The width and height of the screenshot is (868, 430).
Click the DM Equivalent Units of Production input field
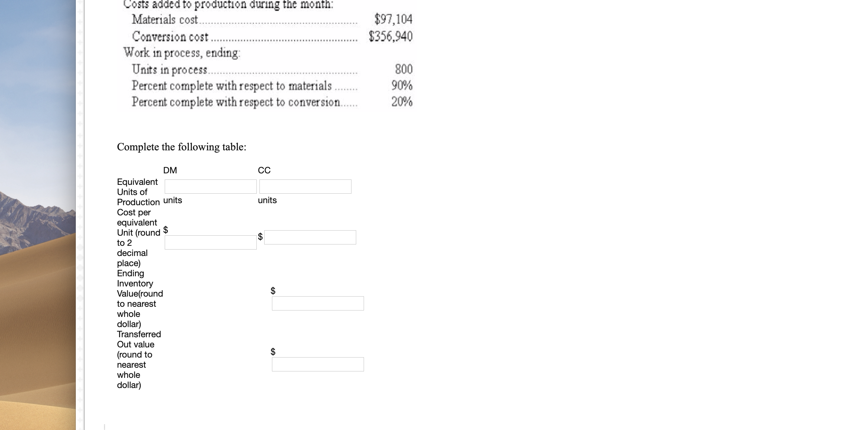[x=210, y=186]
